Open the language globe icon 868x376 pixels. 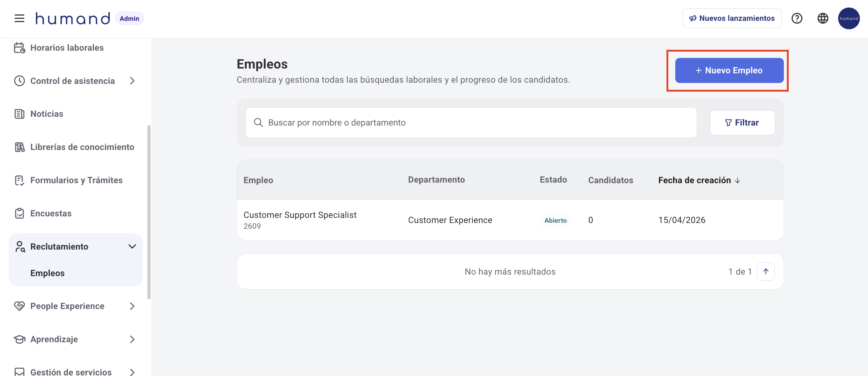coord(822,18)
